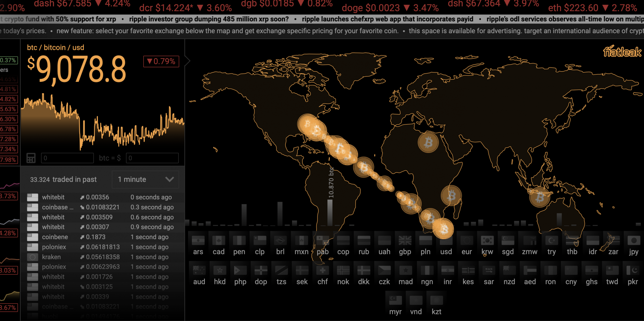Click the bitcoin price chart

pyautogui.click(x=102, y=121)
